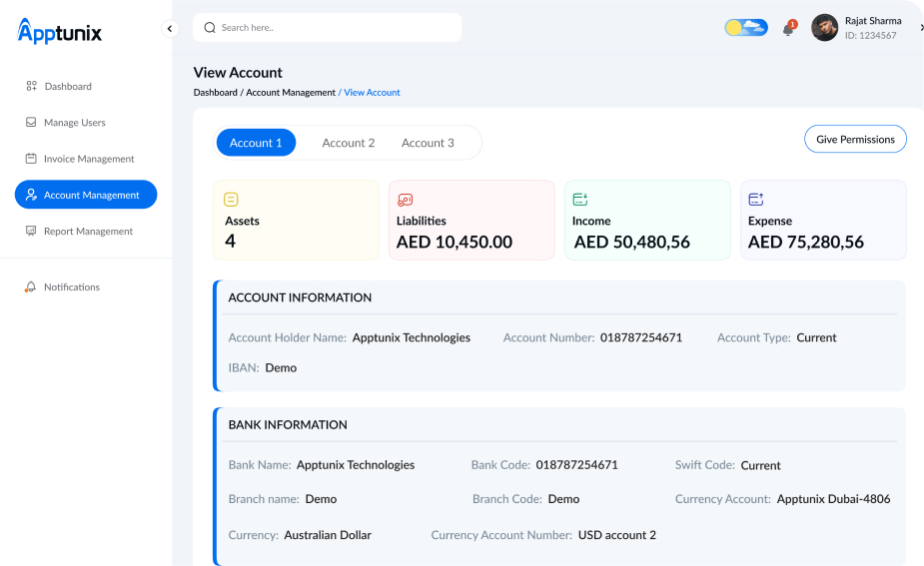Click the Expense amount AED 75,280,56

(805, 242)
